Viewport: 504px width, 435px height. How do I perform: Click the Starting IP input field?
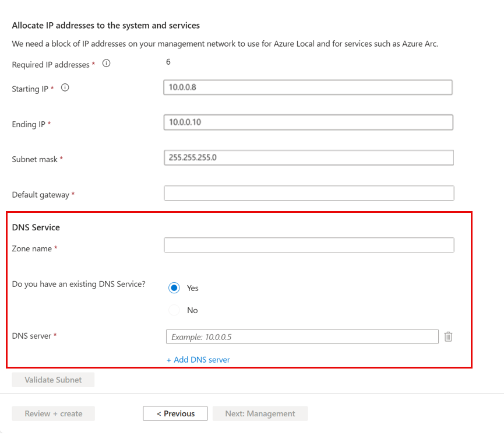click(308, 87)
